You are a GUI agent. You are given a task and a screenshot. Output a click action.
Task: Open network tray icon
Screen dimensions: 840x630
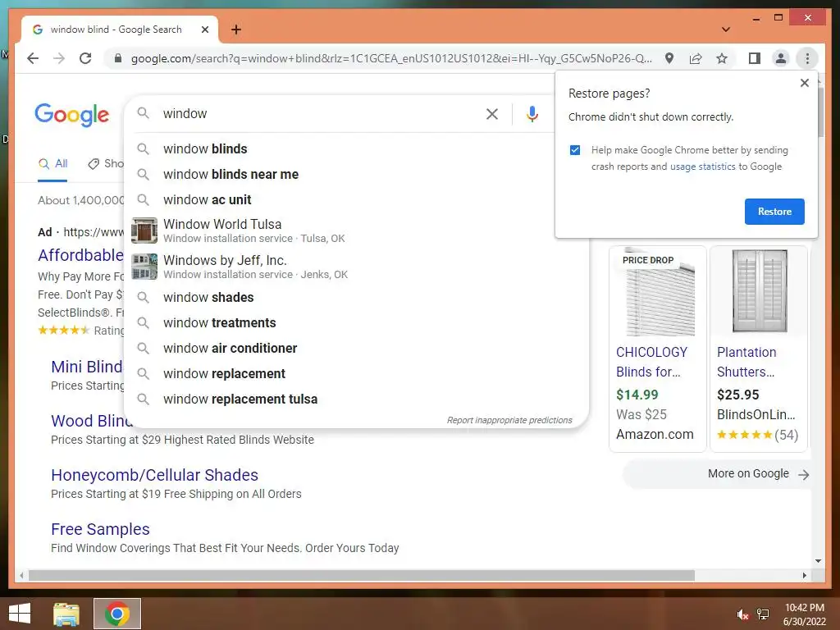point(763,614)
